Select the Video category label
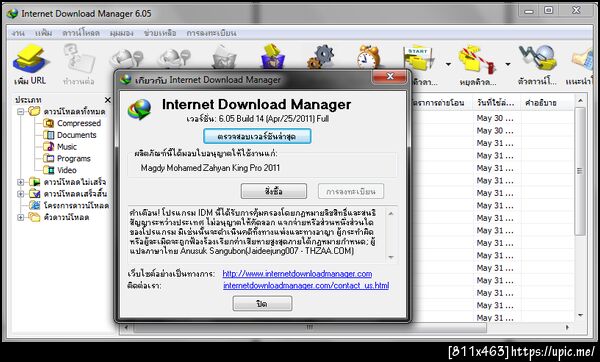Viewport: 600px width, 362px height. [67, 170]
